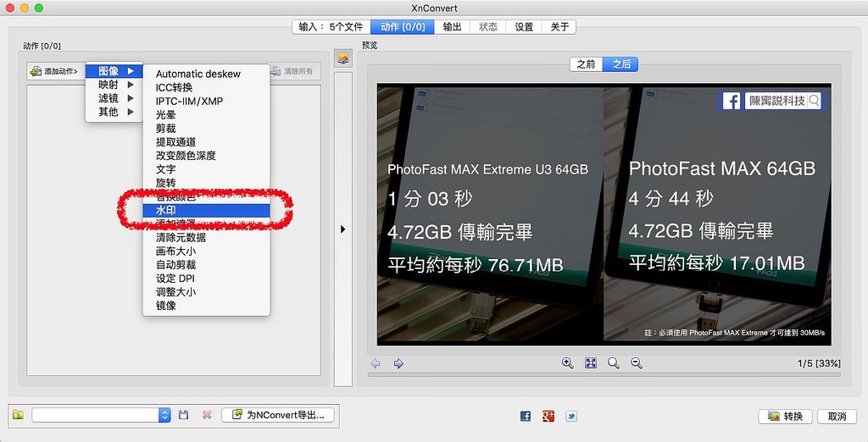Open the Twitter share icon
Screen dimensions: 868x442
tap(571, 416)
